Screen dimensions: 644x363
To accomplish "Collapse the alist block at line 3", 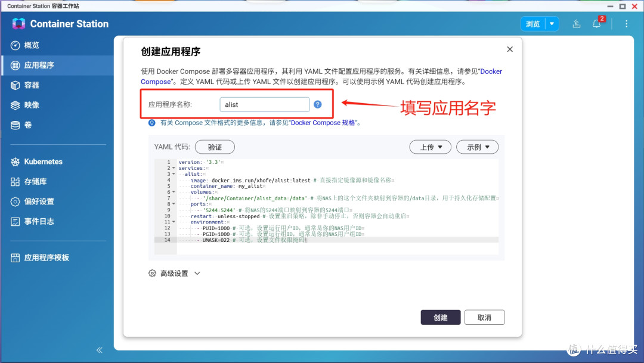I will [174, 174].
